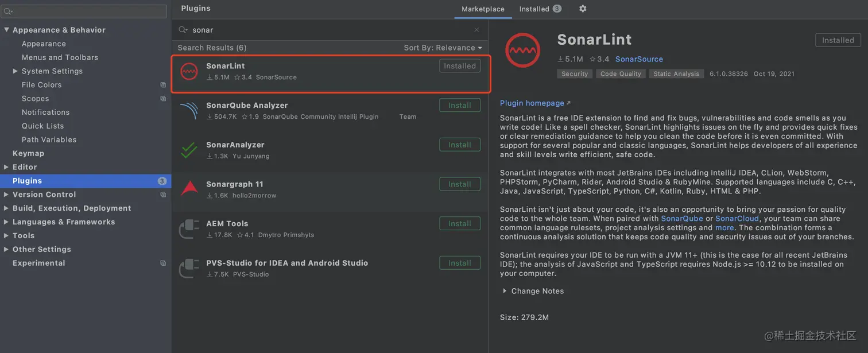The image size is (868, 353).
Task: Install the SonarAnalyzer plugin
Action: [460, 145]
